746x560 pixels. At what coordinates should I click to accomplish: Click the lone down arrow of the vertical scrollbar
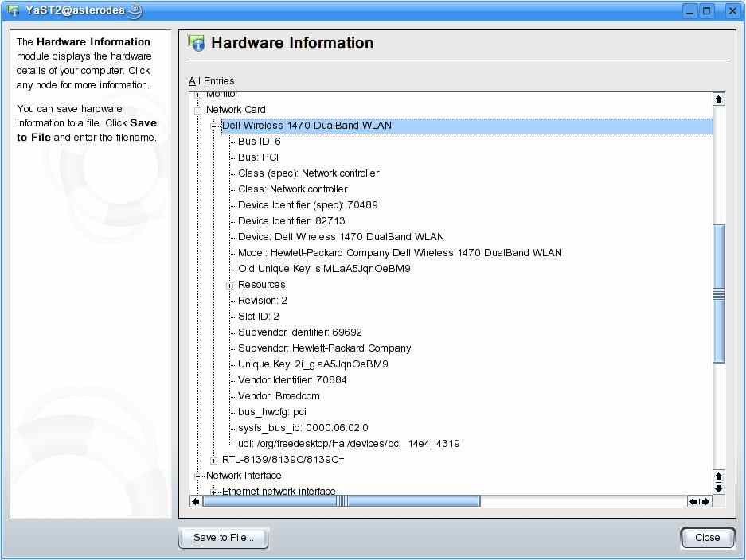point(718,488)
